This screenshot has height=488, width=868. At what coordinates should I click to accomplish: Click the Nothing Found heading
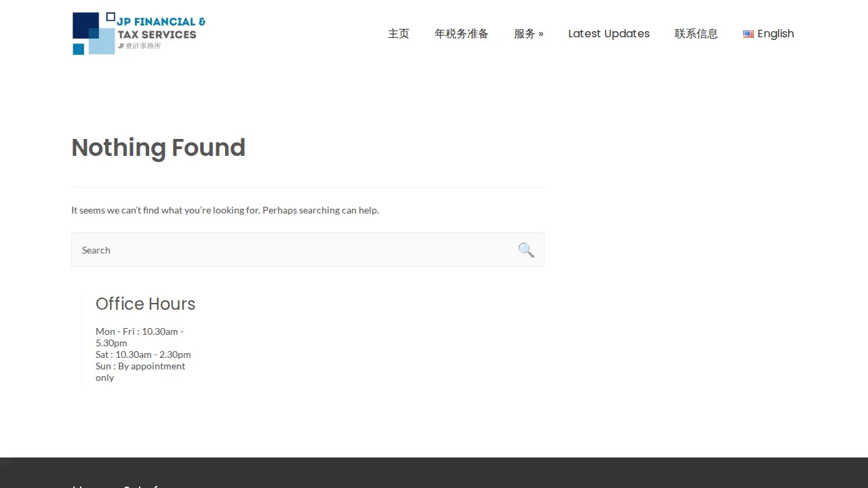click(x=158, y=148)
